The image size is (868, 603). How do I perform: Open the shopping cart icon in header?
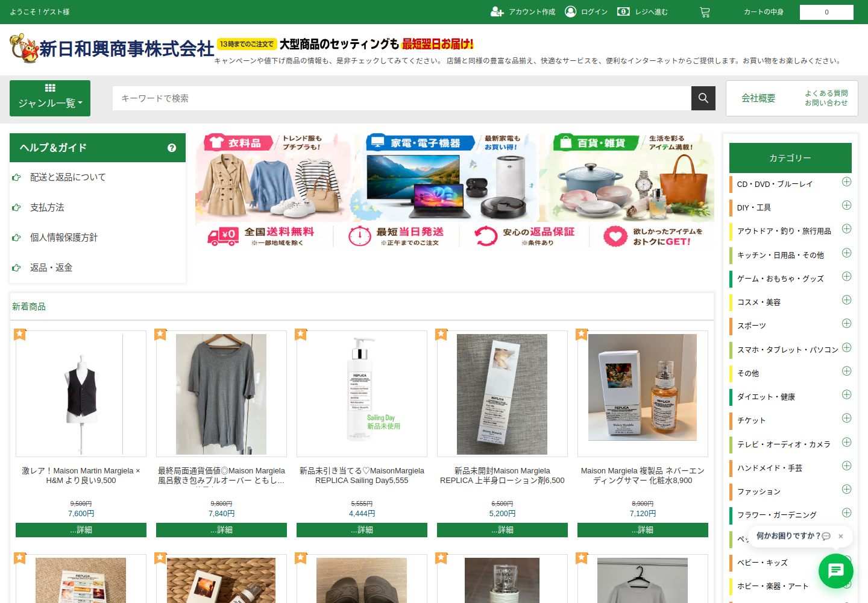pyautogui.click(x=705, y=12)
